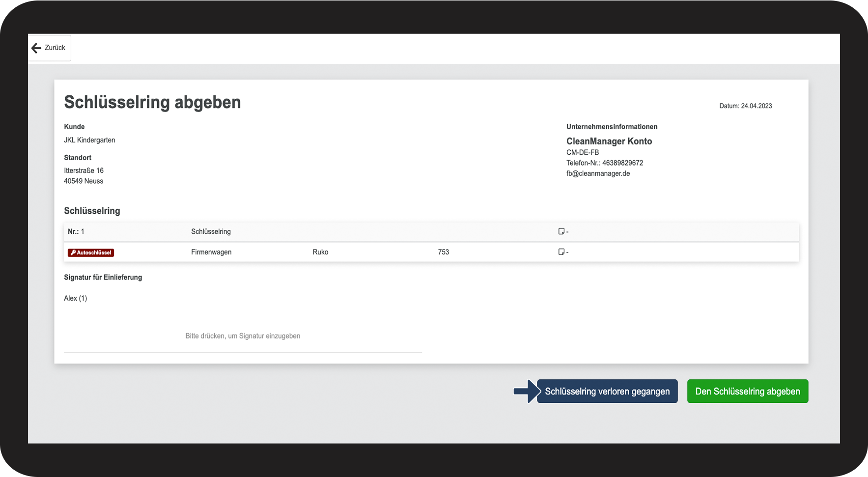Click the company code CM-DE-FB

click(x=583, y=152)
